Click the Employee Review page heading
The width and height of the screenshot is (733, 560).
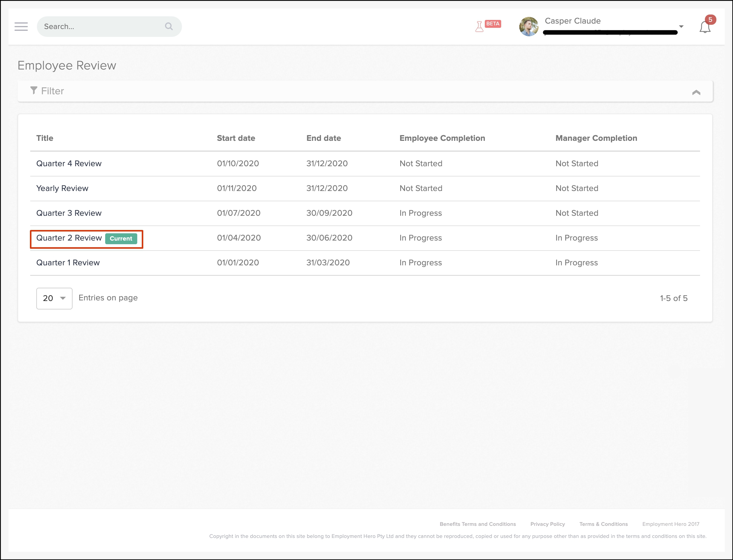(x=67, y=65)
